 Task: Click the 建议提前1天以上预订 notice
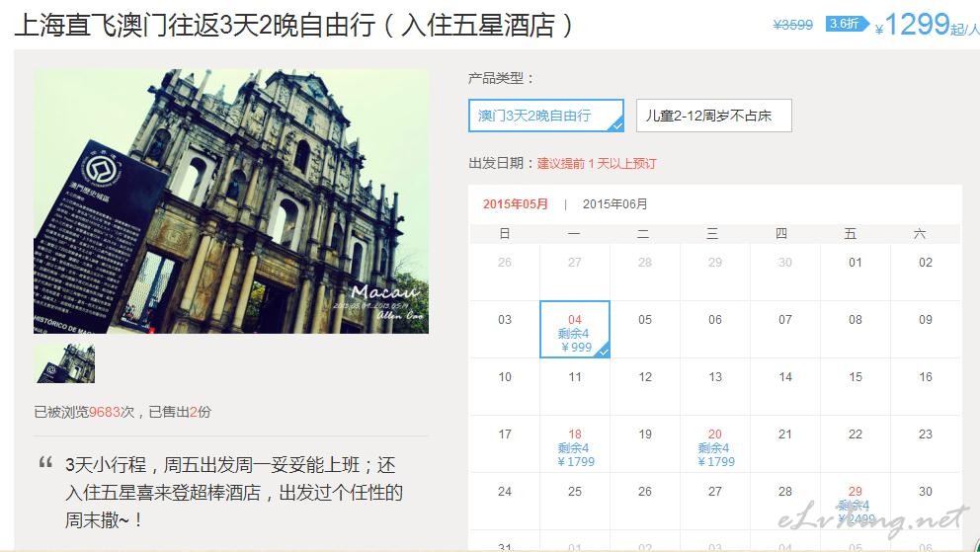(597, 164)
